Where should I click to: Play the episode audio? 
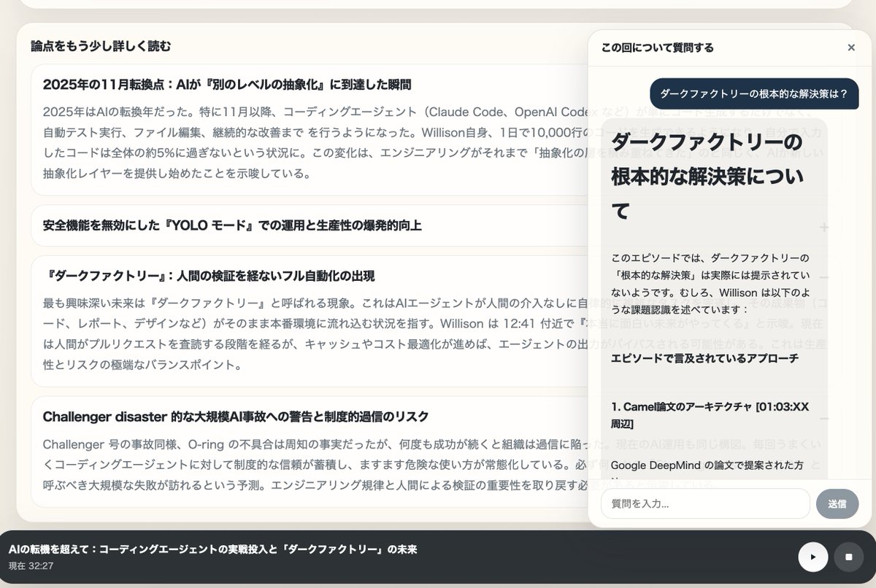813,557
